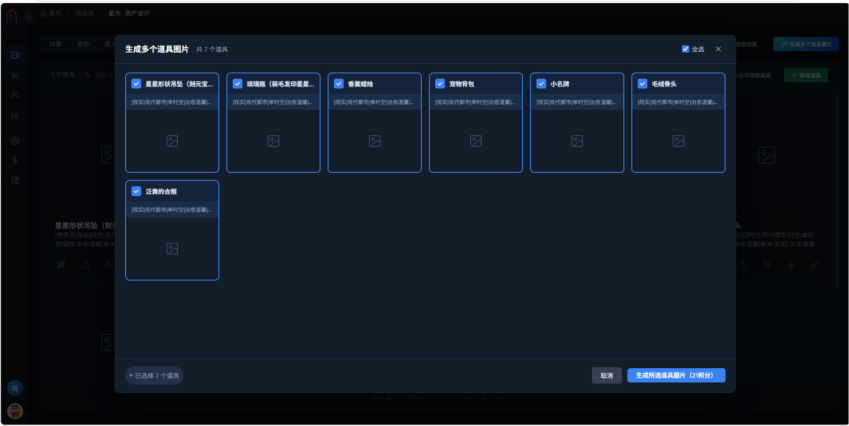
Task: Click the user avatar at sidebar bottom
Action: tap(15, 411)
